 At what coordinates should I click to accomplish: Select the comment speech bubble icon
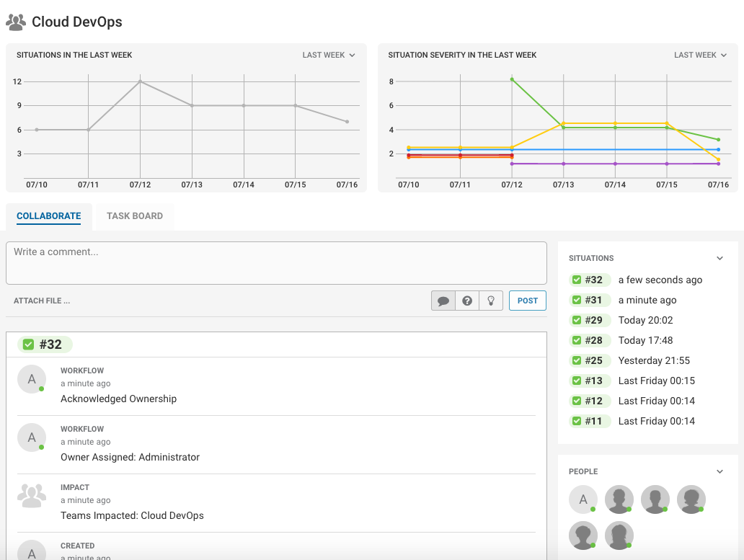click(x=443, y=301)
